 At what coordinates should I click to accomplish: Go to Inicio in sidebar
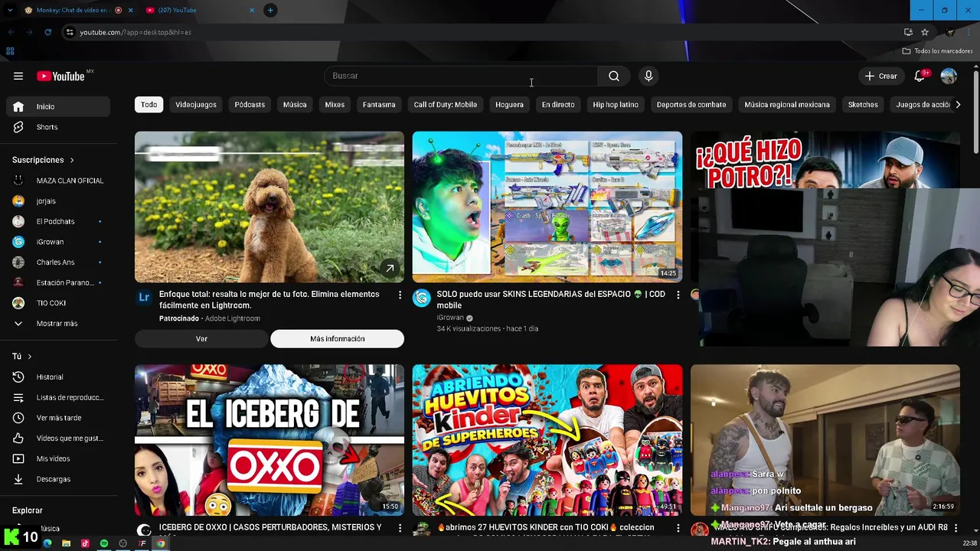click(x=58, y=106)
